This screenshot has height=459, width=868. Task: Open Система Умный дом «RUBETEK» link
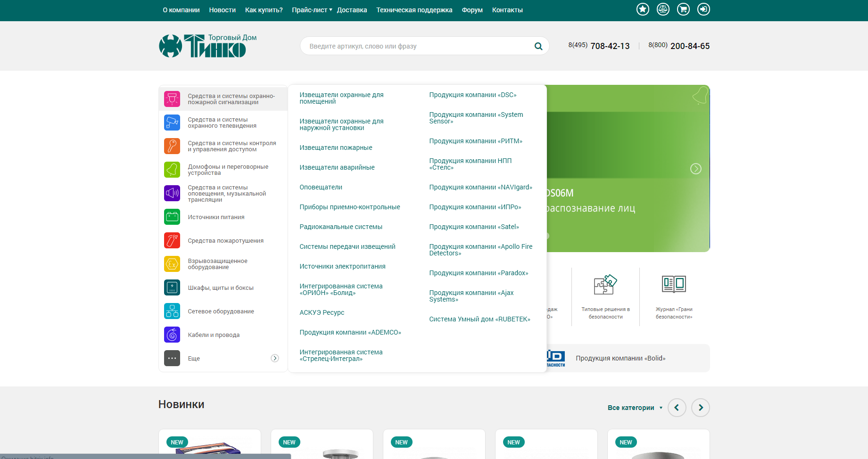480,319
